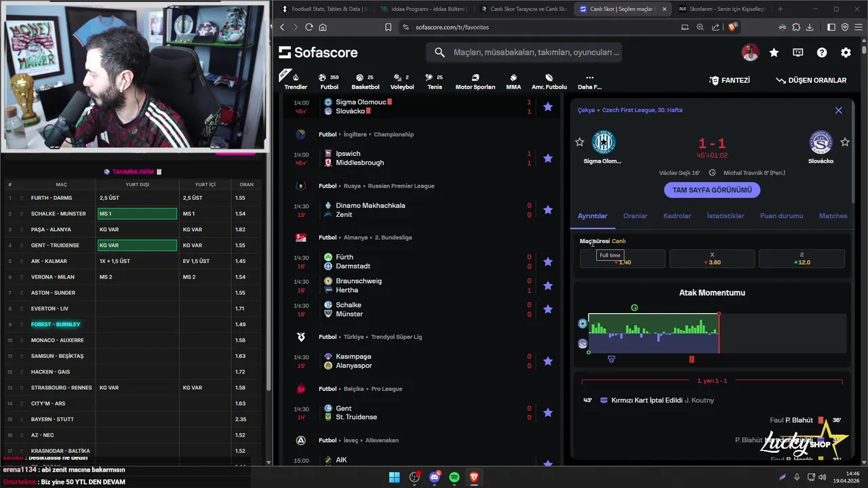The height and width of the screenshot is (488, 868).
Task: Open browser downloads icon
Action: pyautogui.click(x=810, y=27)
